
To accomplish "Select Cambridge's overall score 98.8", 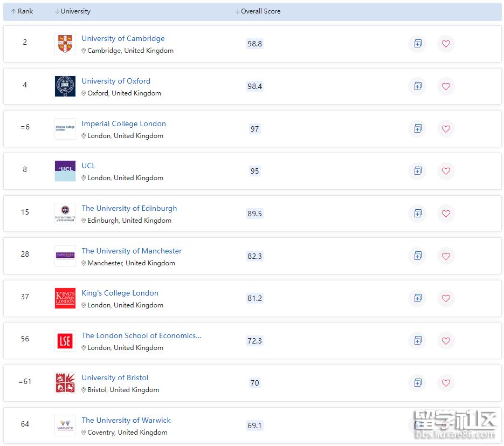I will (x=254, y=44).
